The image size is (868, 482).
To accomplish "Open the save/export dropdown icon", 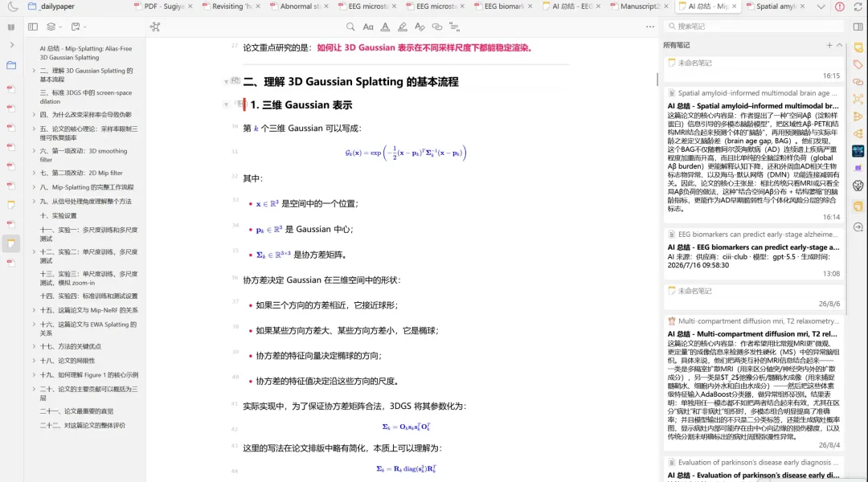I will pyautogui.click(x=79, y=27).
